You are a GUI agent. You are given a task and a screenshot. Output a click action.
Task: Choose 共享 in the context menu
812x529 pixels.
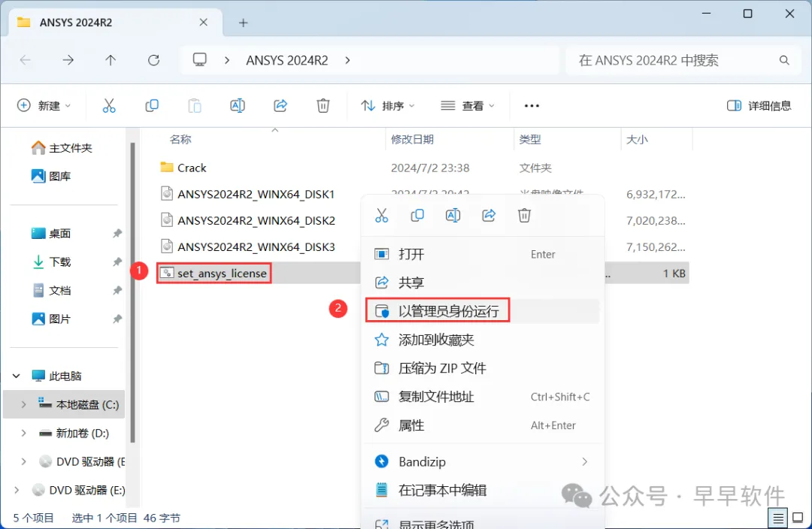483,283
